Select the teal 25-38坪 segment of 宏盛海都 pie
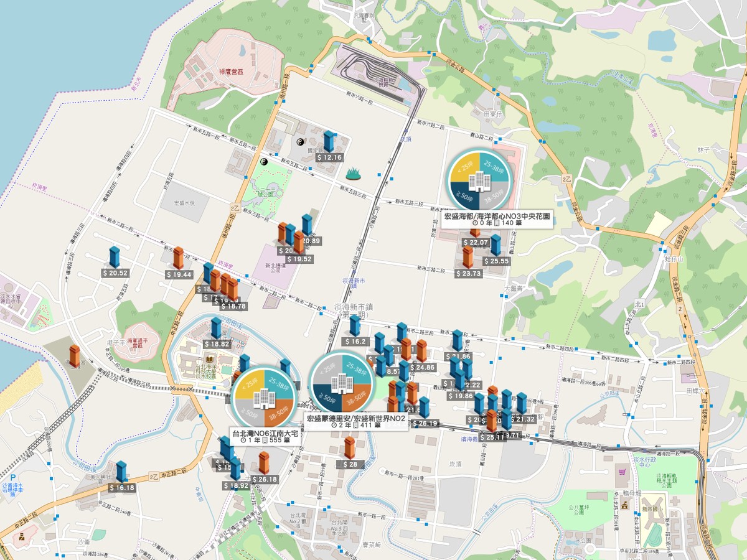 pyautogui.click(x=494, y=167)
